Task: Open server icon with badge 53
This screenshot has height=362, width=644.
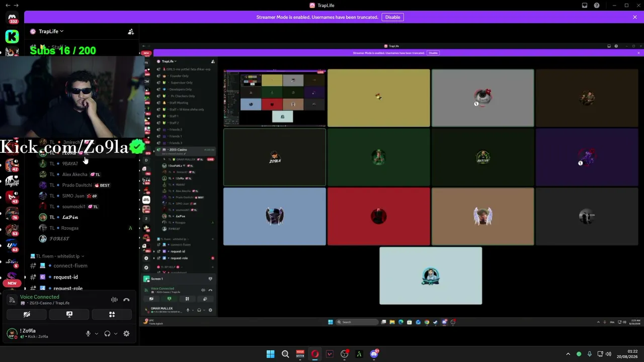Action: pyautogui.click(x=12, y=229)
